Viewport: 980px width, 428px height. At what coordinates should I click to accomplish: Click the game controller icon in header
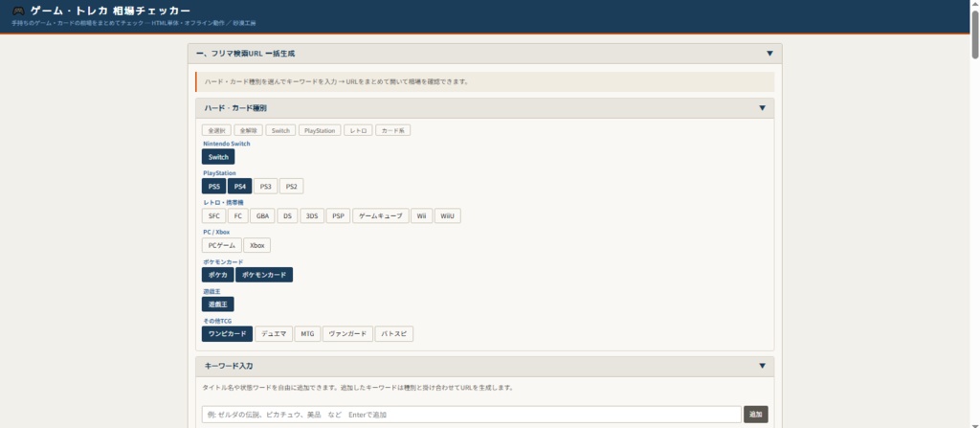coord(19,11)
